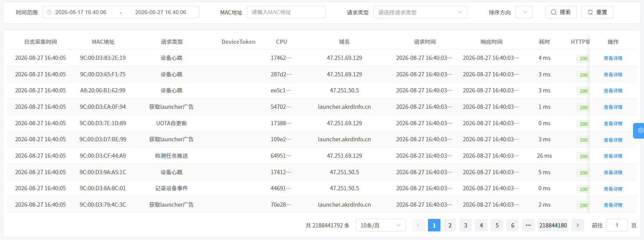Click CPU value 64951…
644x240 pixels.
pyautogui.click(x=281, y=155)
